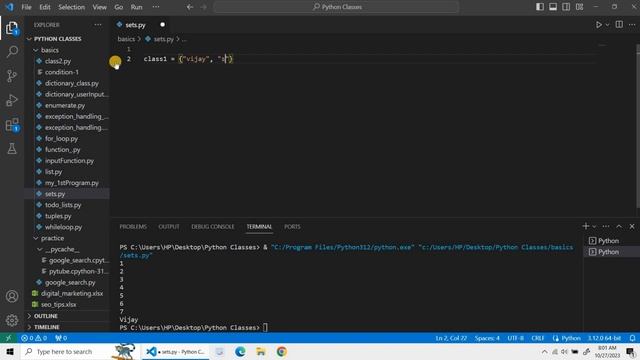640x360 pixels.
Task: Click Ln 2, Col 22 cursor position
Action: click(x=451, y=338)
